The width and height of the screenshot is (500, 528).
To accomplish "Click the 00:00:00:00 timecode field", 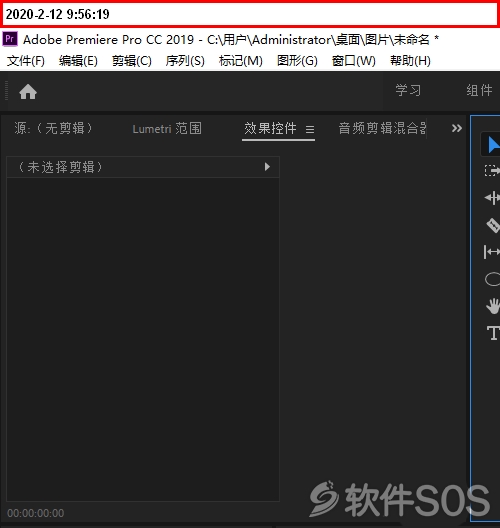I will point(36,513).
